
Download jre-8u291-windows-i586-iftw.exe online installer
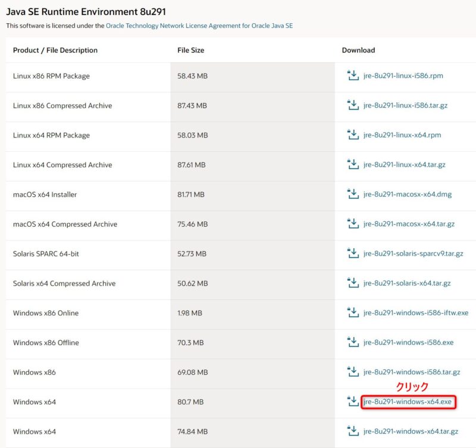[416, 312]
